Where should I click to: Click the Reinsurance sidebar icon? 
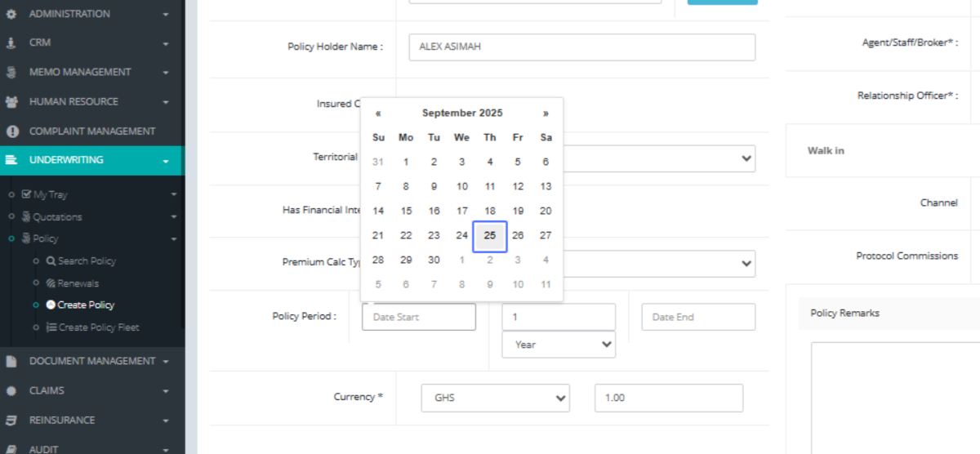pyautogui.click(x=11, y=421)
